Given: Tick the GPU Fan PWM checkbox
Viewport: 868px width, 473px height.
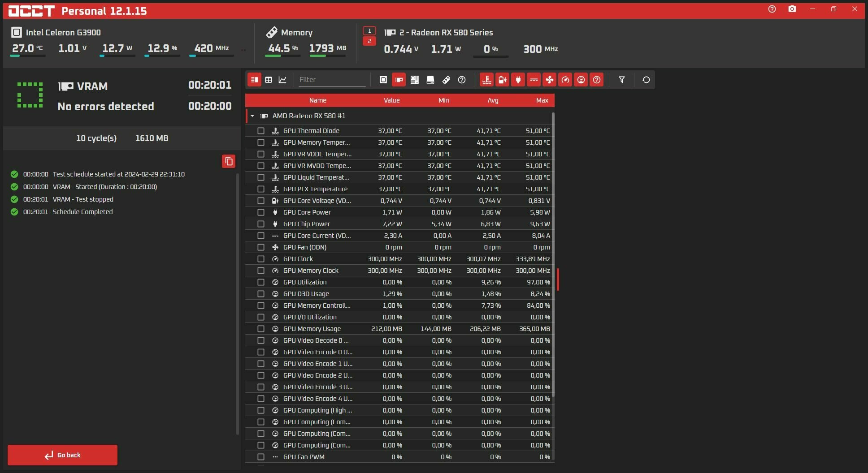Looking at the screenshot, I should click(x=261, y=457).
